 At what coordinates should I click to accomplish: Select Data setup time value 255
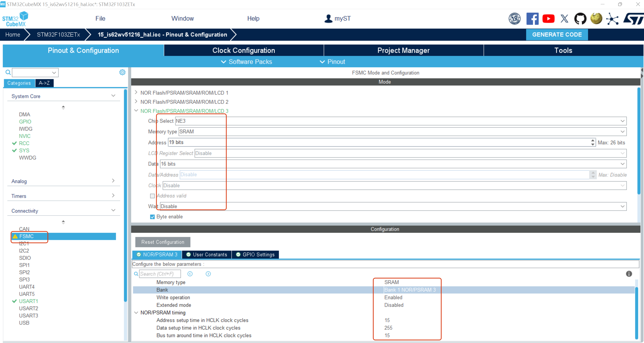click(x=388, y=328)
